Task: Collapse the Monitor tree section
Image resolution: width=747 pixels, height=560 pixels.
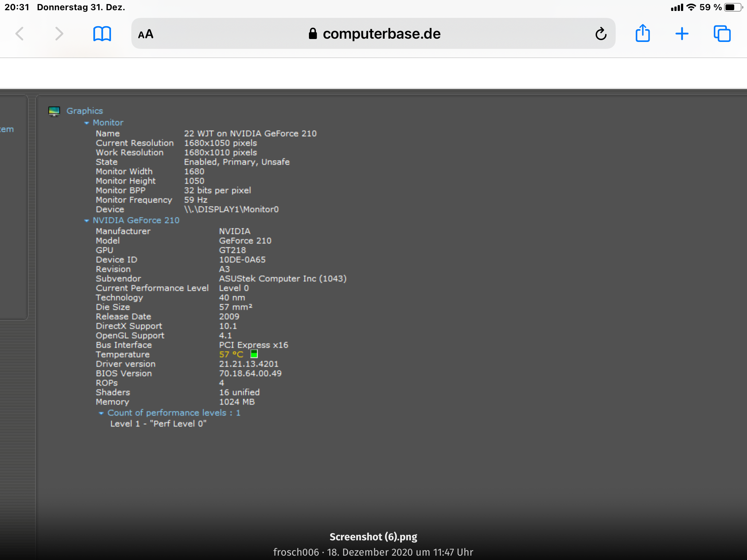Action: (x=86, y=123)
